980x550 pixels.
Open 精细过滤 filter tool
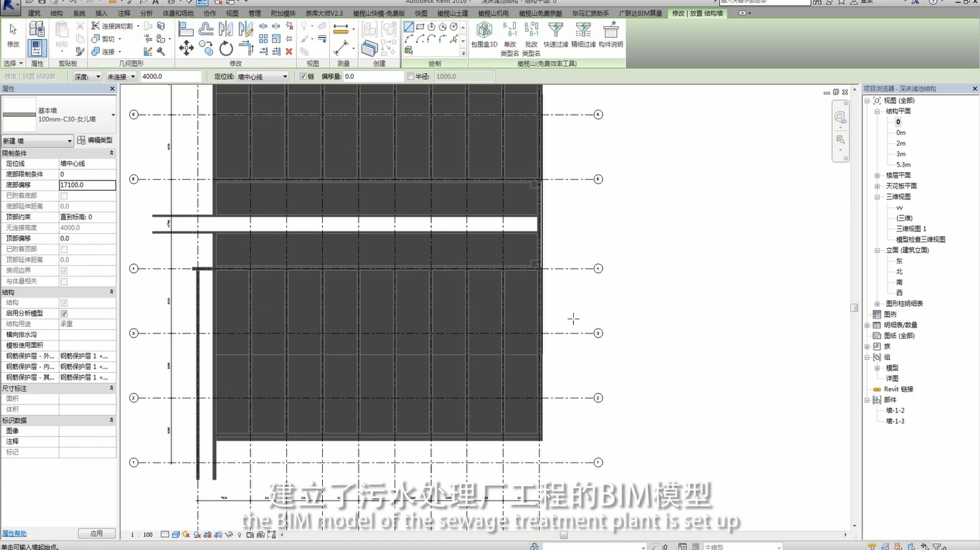click(584, 34)
